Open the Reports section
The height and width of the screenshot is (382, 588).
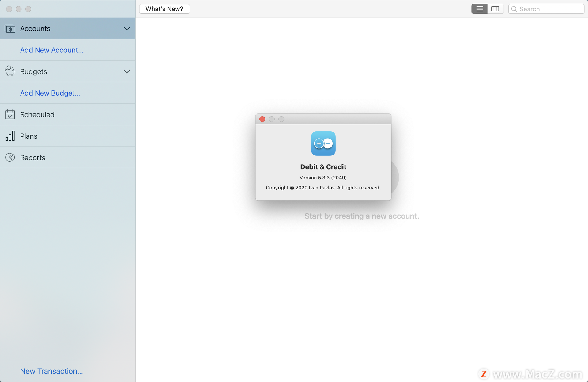tap(68, 157)
